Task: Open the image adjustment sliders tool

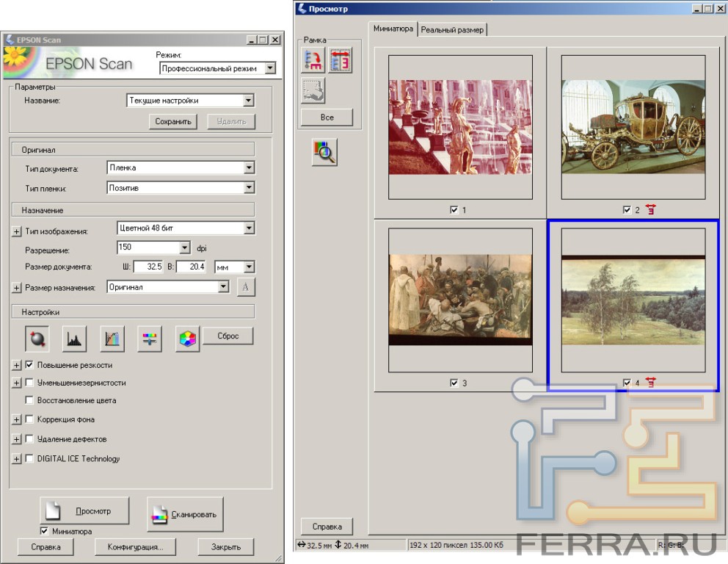Action: (150, 339)
